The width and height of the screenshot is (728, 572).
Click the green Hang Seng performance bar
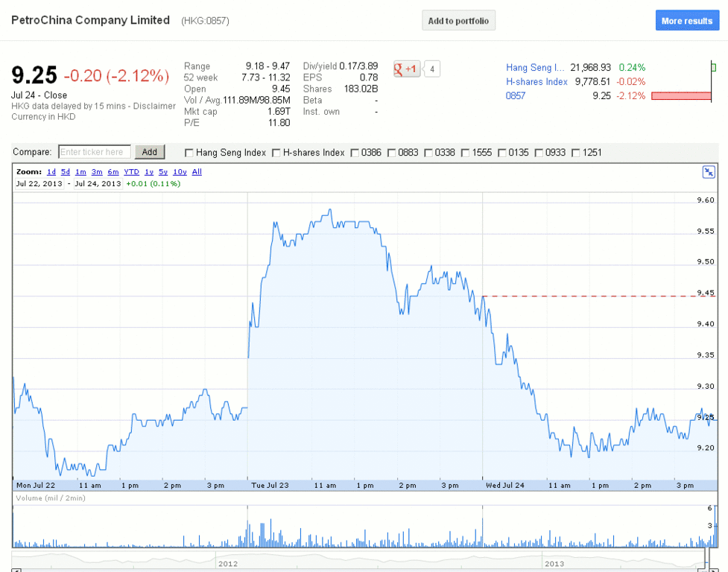point(714,68)
